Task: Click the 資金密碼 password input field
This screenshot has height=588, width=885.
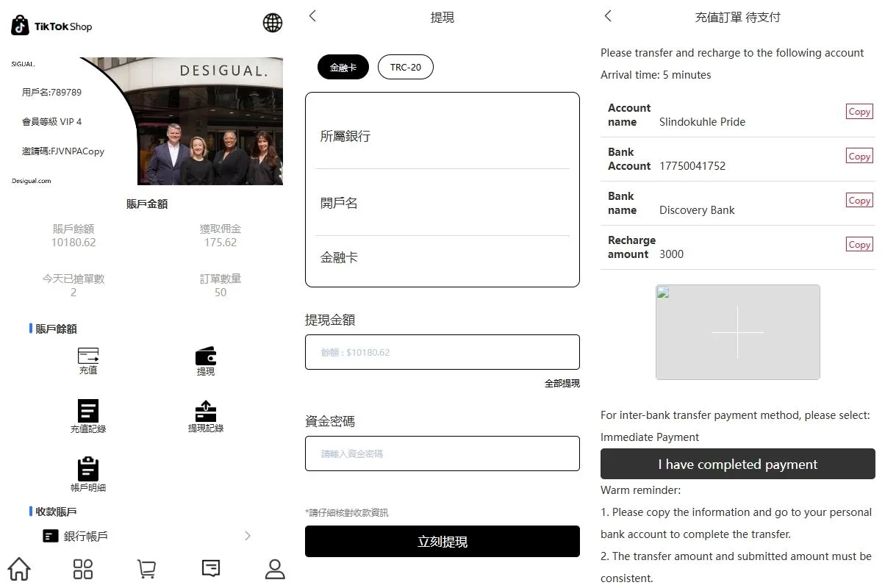Action: click(x=442, y=453)
